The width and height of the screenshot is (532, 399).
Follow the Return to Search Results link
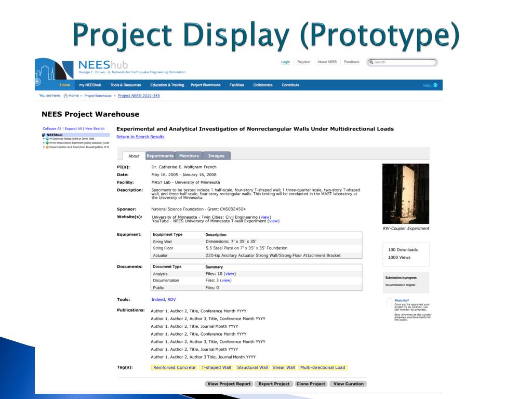(x=140, y=137)
